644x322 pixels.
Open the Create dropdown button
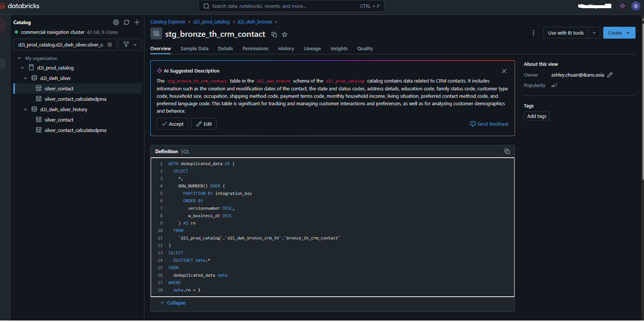pyautogui.click(x=619, y=33)
